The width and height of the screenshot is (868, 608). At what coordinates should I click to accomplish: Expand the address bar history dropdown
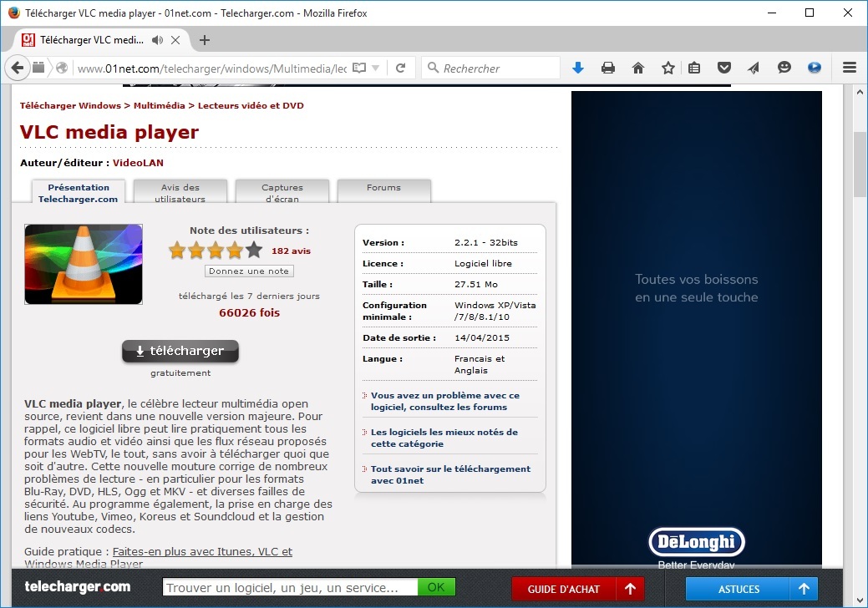click(x=375, y=68)
